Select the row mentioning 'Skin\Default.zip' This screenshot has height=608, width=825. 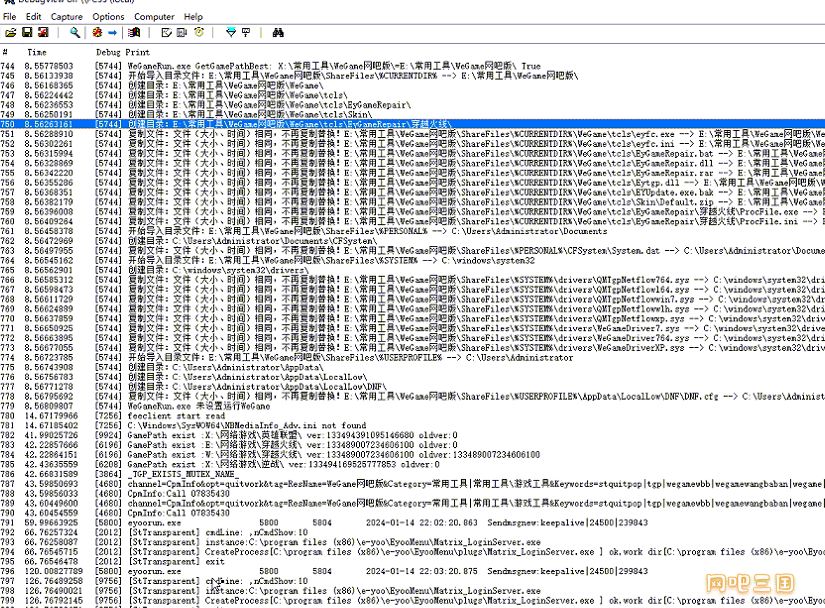pos(412,202)
